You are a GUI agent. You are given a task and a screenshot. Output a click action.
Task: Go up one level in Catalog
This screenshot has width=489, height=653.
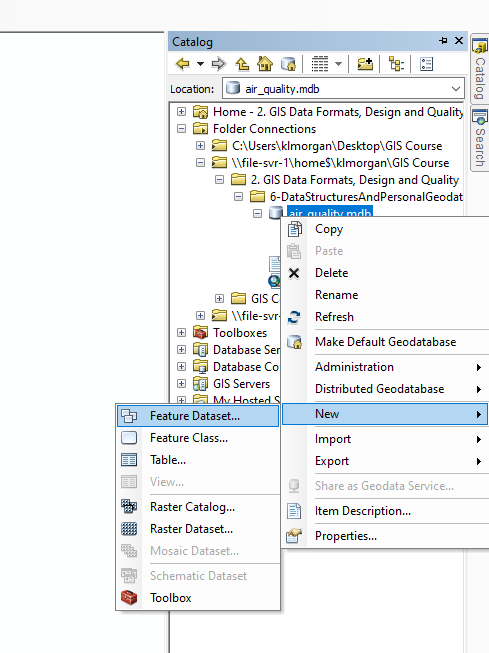pos(242,64)
